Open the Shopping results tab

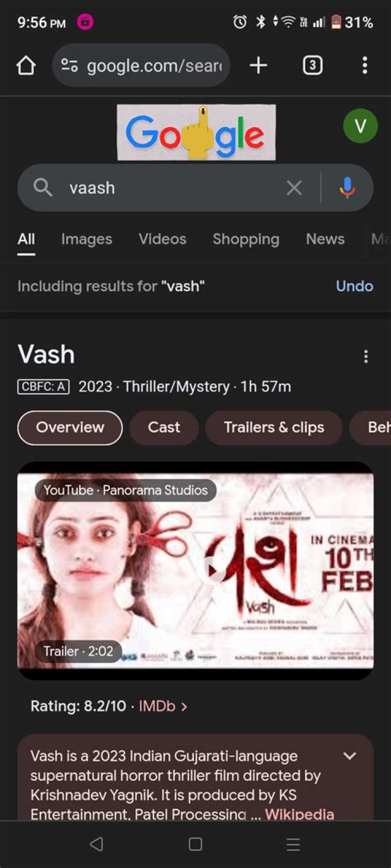click(246, 239)
